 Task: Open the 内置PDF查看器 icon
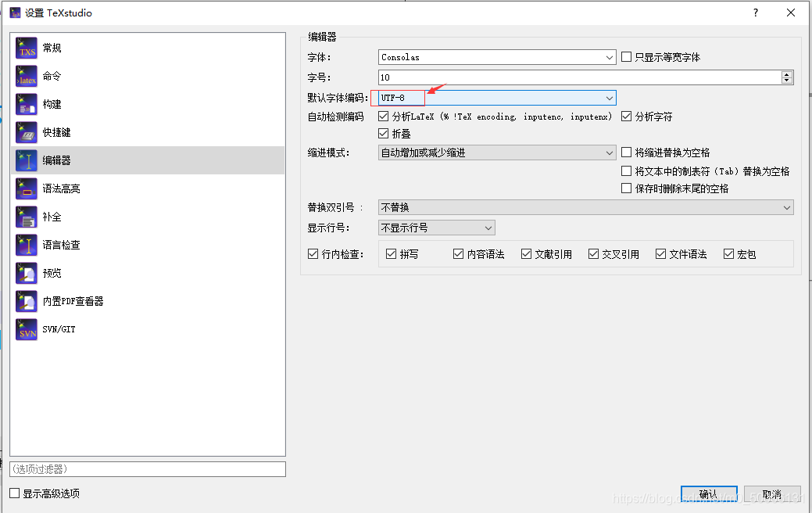(27, 301)
